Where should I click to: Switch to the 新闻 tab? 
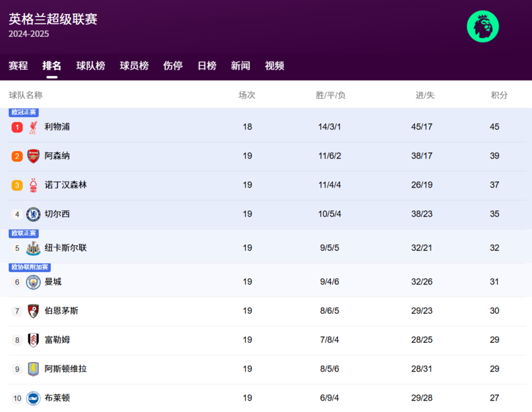(x=241, y=65)
